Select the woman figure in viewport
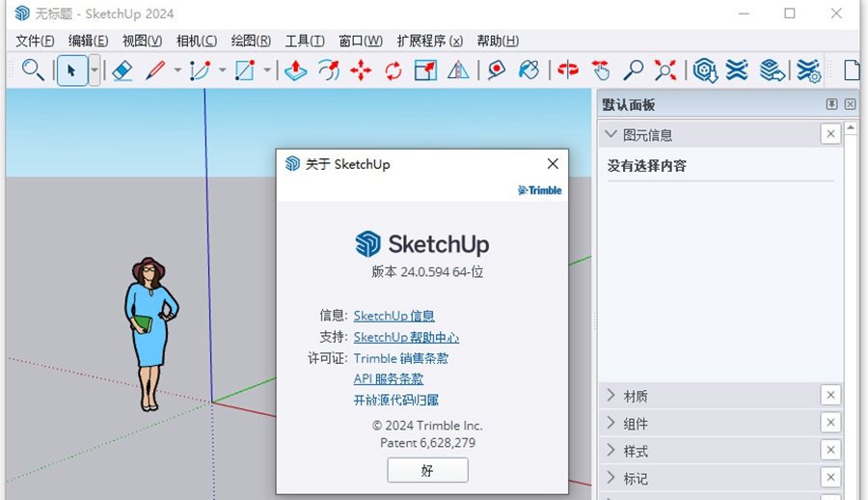 [150, 334]
